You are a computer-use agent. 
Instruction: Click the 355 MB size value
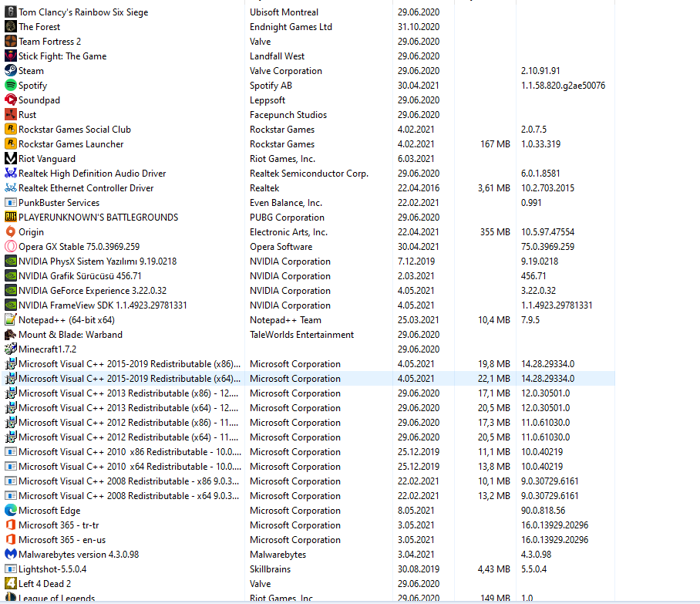495,232
